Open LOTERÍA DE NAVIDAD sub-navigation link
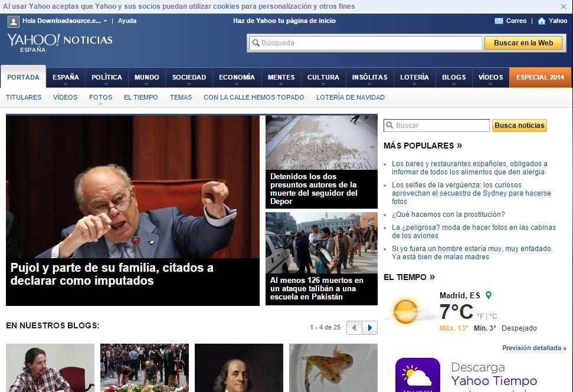 (x=350, y=97)
